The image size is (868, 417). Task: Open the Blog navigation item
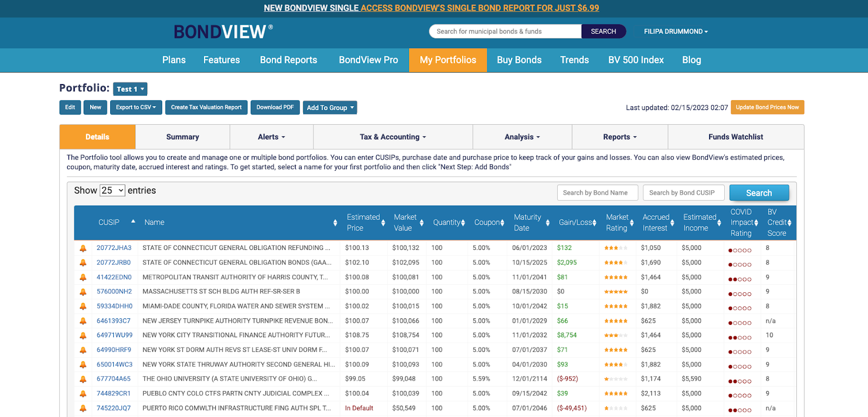point(692,60)
